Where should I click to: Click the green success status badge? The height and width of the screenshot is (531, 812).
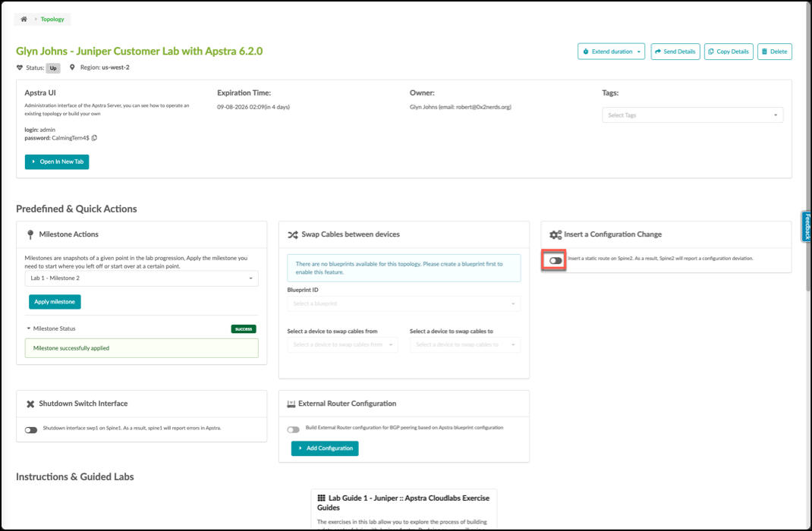(x=244, y=329)
